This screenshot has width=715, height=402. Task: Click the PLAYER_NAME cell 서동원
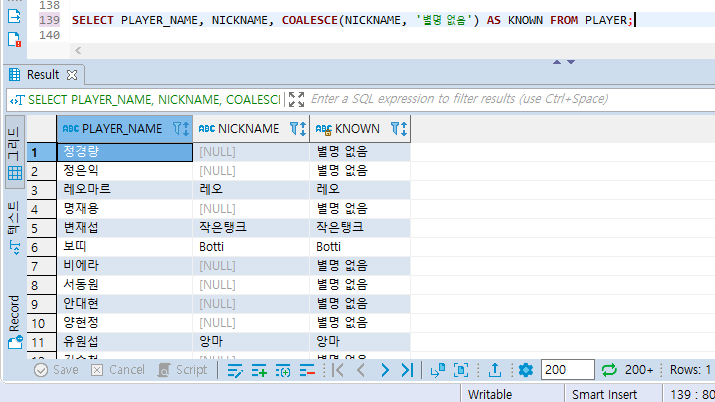124,284
